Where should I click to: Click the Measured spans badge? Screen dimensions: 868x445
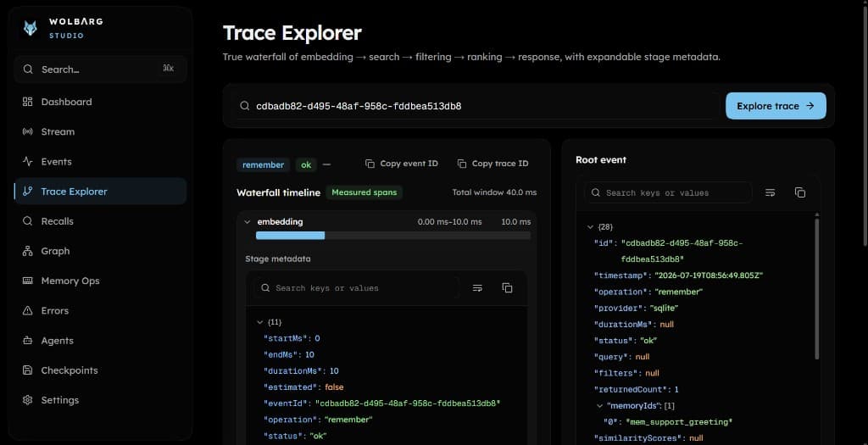[x=364, y=192]
